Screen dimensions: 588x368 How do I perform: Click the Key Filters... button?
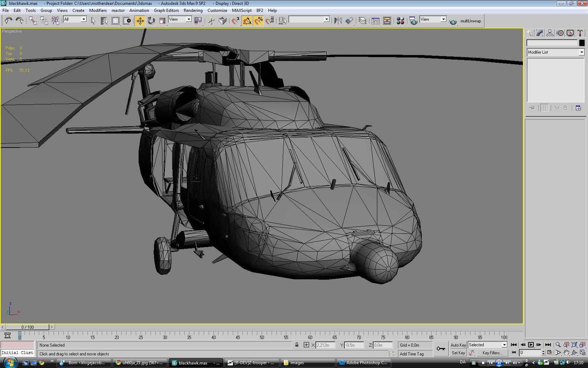(x=492, y=353)
